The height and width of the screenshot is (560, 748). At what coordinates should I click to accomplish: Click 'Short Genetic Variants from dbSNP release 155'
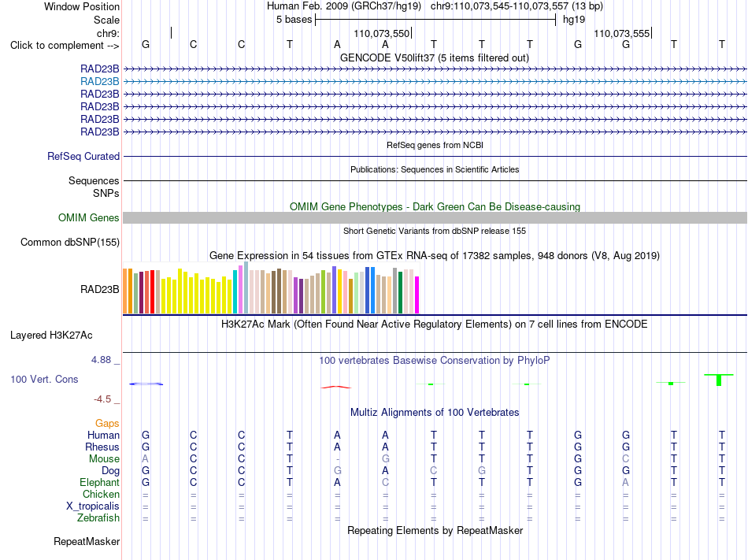click(435, 231)
